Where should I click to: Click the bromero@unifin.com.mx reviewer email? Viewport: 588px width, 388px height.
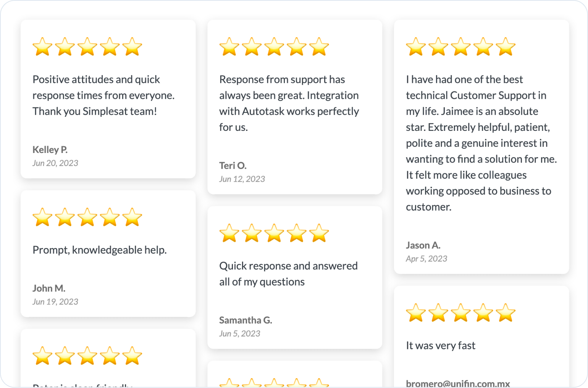(458, 383)
